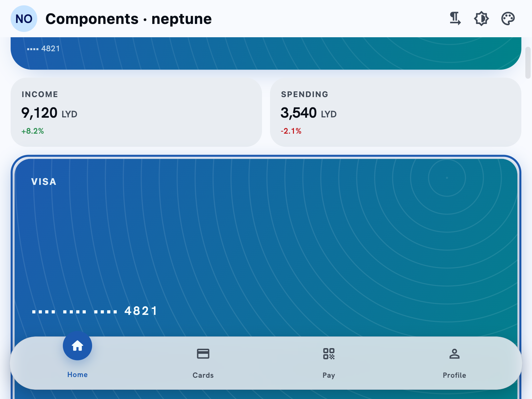Open the Spending summary card
This screenshot has height=399, width=532.
[x=396, y=112]
